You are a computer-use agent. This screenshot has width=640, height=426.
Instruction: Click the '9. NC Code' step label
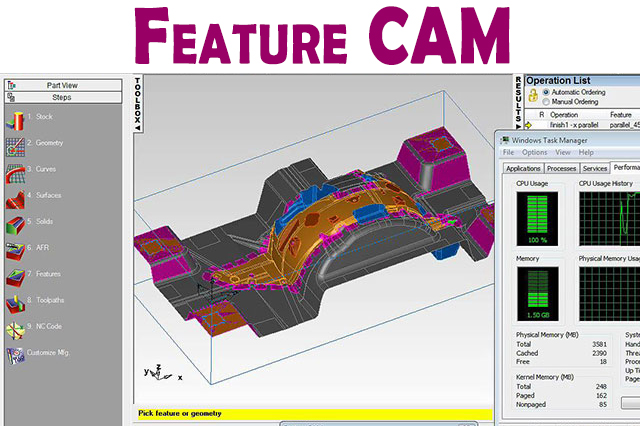44,326
